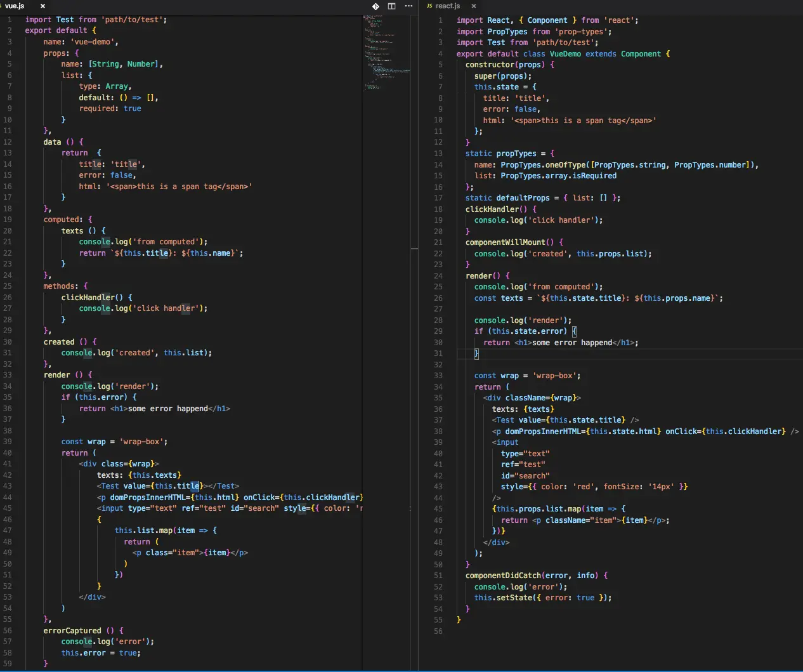Click 'componentDidCatch(error, info) {' in react.js
The width and height of the screenshot is (803, 672).
click(x=537, y=576)
